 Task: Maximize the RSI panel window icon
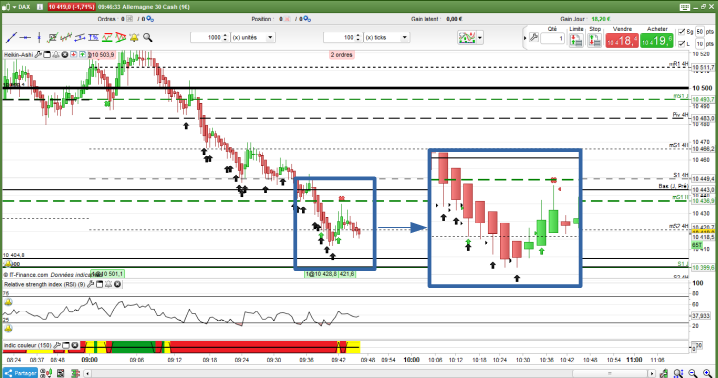click(x=99, y=285)
